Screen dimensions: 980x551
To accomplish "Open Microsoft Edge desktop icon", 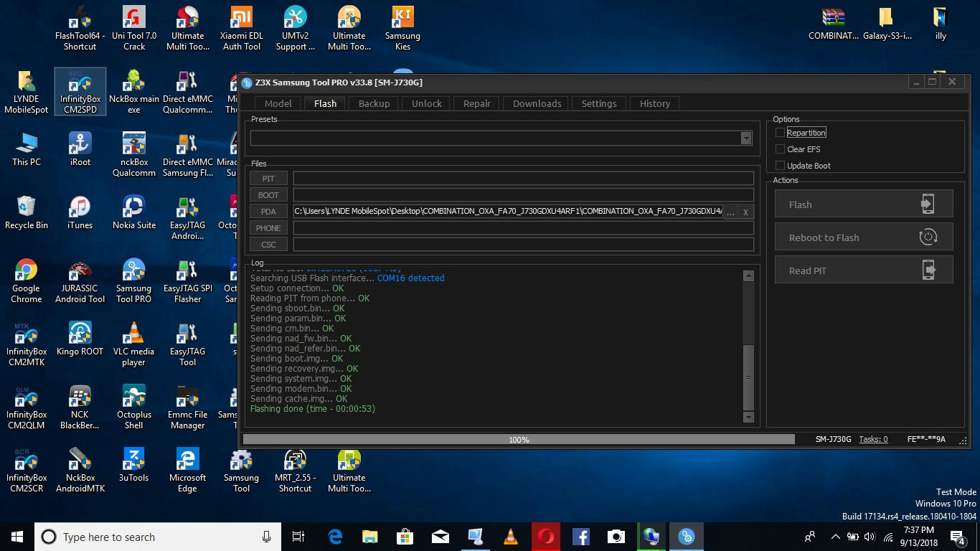I will pos(187,471).
